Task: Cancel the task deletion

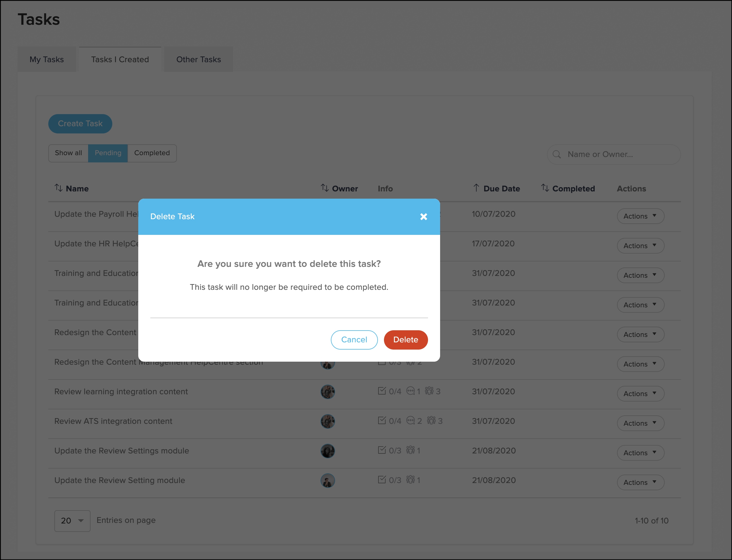Action: tap(354, 340)
